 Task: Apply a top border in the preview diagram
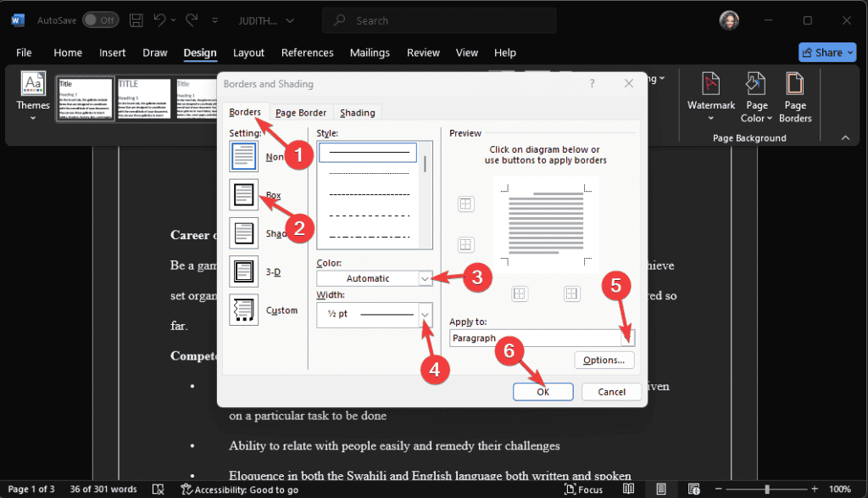click(x=466, y=204)
